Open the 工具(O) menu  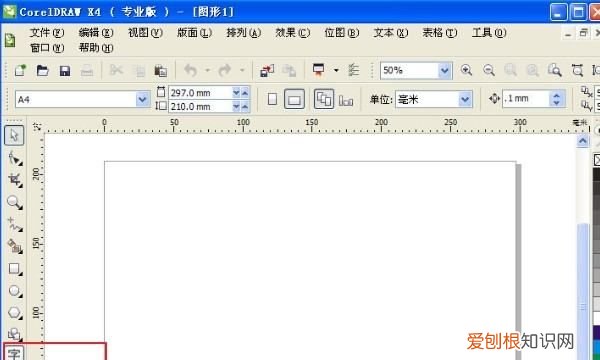pos(489,33)
